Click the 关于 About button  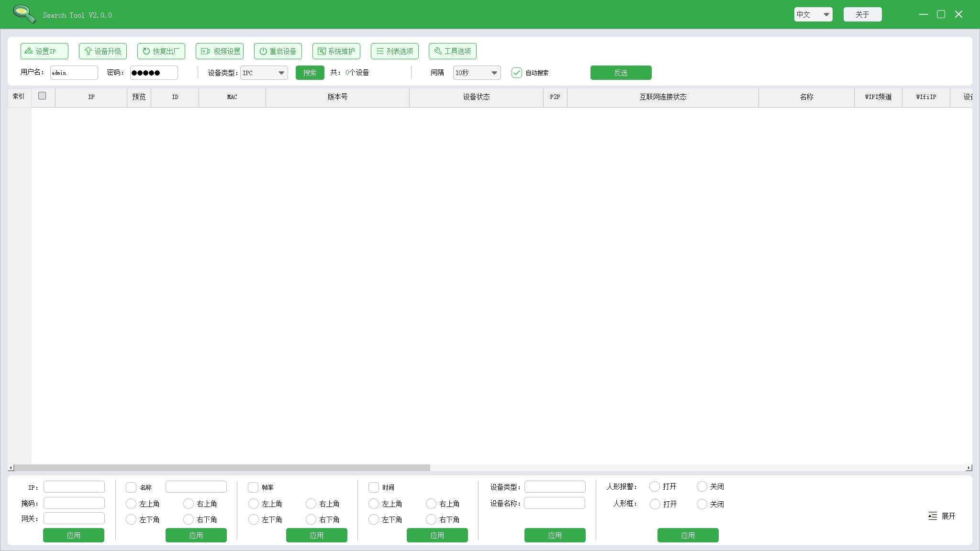[862, 14]
